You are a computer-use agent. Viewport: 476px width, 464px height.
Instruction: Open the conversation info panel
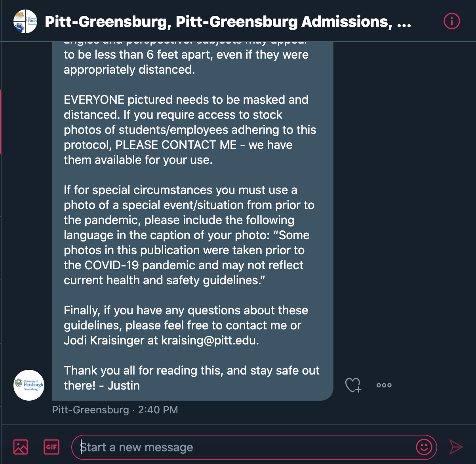click(451, 21)
